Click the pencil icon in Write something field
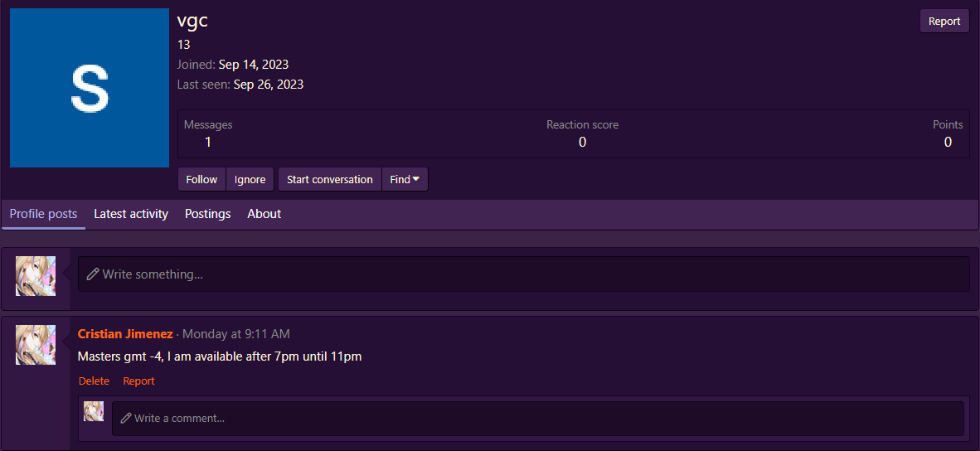This screenshot has width=980, height=451. click(93, 274)
